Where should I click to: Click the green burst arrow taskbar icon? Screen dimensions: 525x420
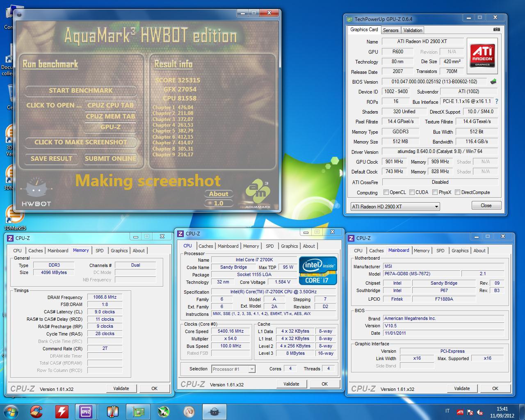click(x=164, y=411)
